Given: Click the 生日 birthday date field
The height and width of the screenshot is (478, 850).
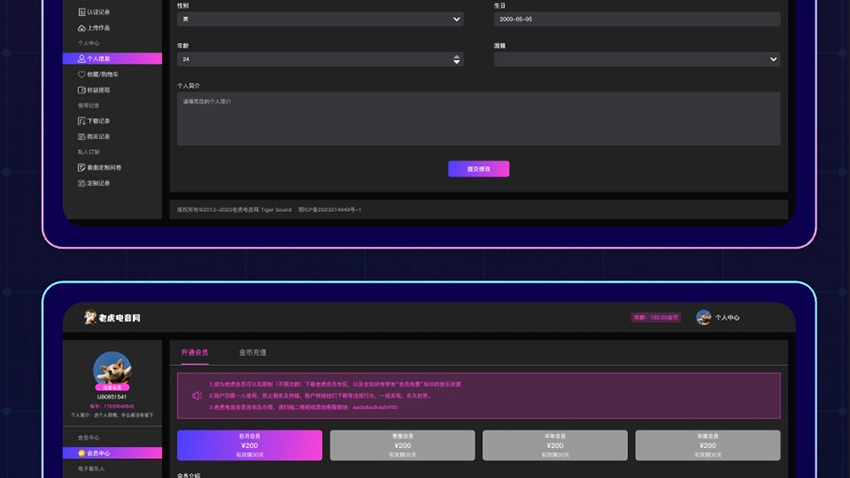Looking at the screenshot, I should tap(636, 19).
